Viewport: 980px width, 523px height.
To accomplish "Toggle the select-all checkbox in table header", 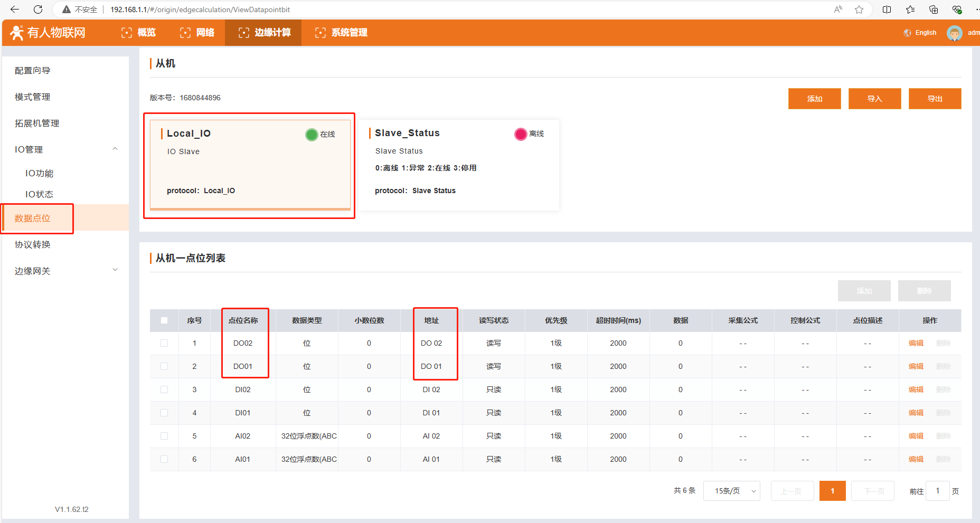I will (x=164, y=320).
